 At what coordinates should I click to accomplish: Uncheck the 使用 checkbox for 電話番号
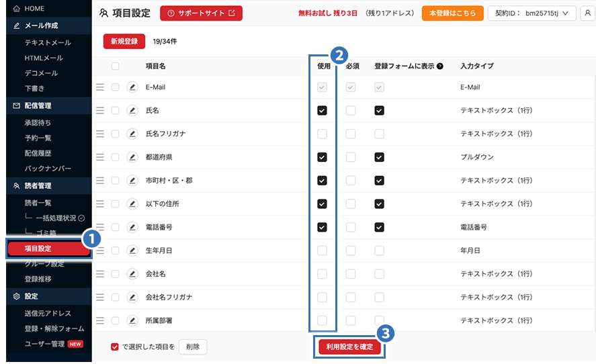pos(323,227)
